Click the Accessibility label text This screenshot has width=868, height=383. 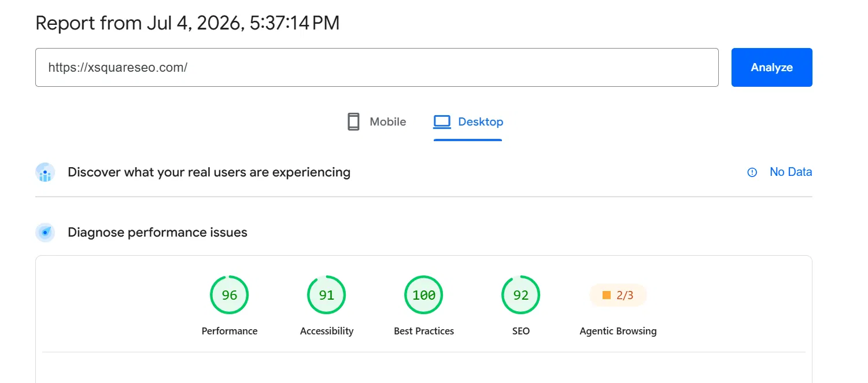point(327,331)
